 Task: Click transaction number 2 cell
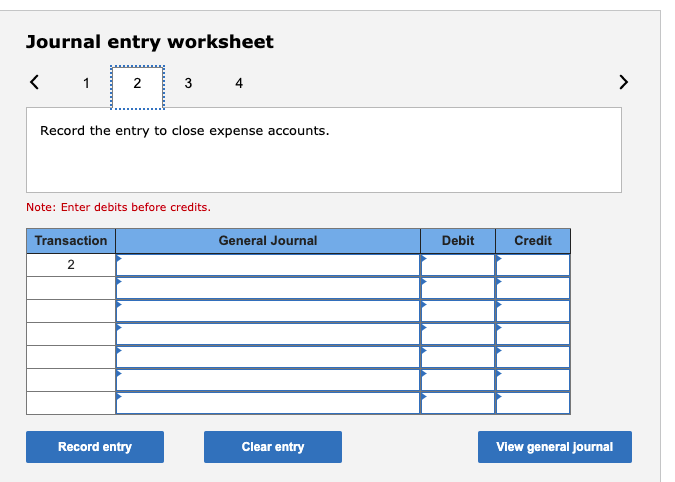(x=71, y=265)
